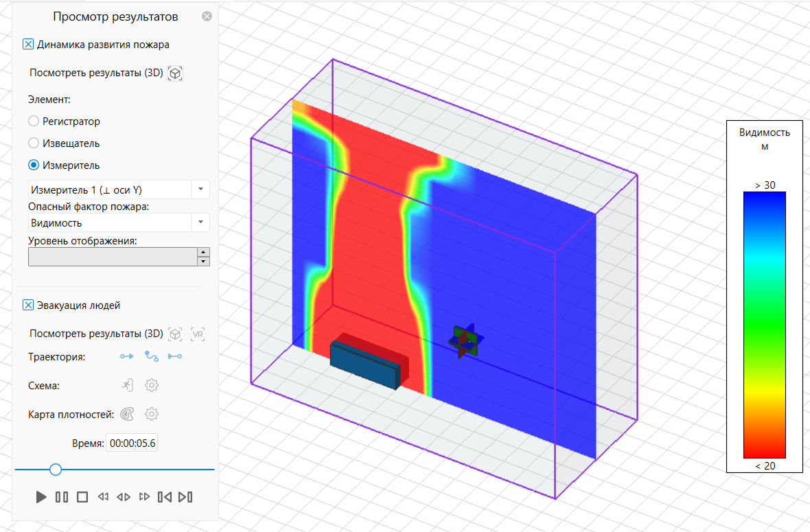Viewport: 810px width, 532px height.
Task: Select the Извещатель radio button
Action: pyautogui.click(x=34, y=143)
